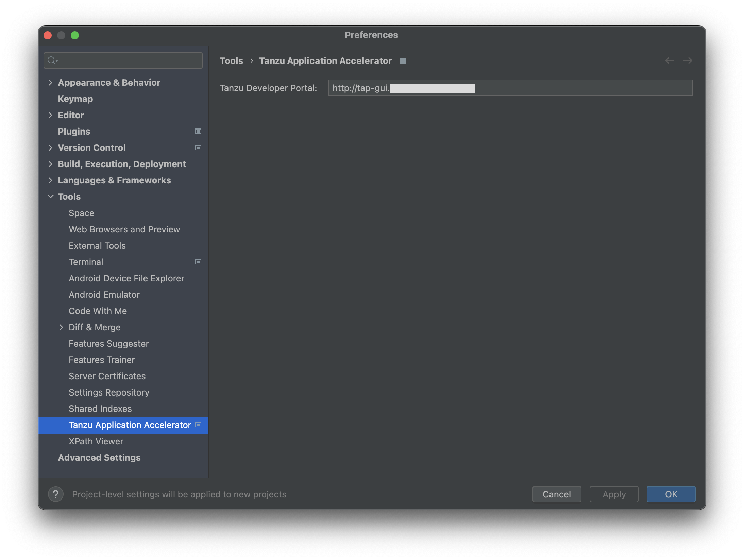Select Android Device File Explorer
The height and width of the screenshot is (560, 744).
coord(126,278)
